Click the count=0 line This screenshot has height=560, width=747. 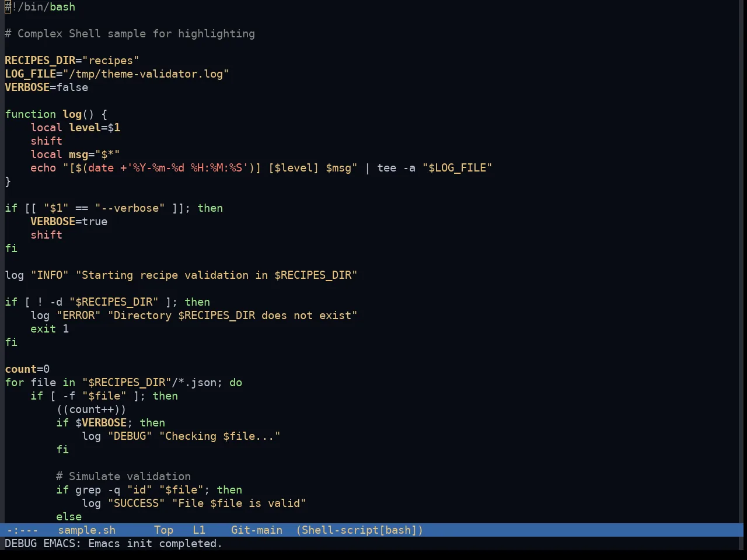[27, 369]
